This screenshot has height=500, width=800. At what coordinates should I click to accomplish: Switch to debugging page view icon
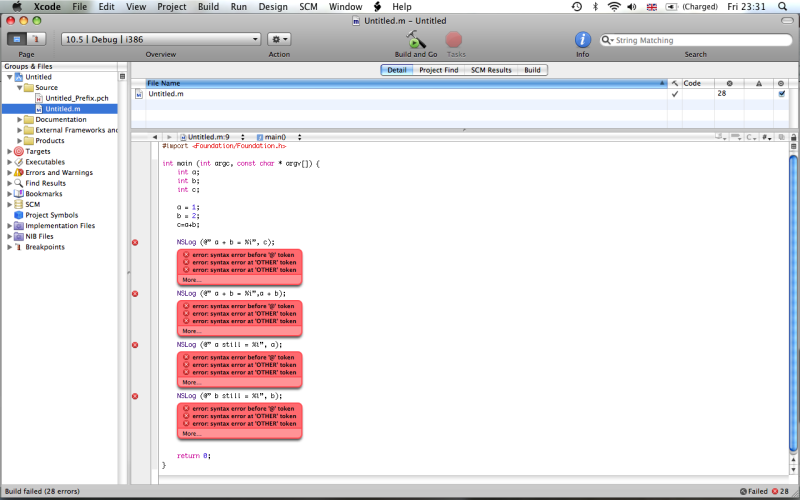pos(36,39)
